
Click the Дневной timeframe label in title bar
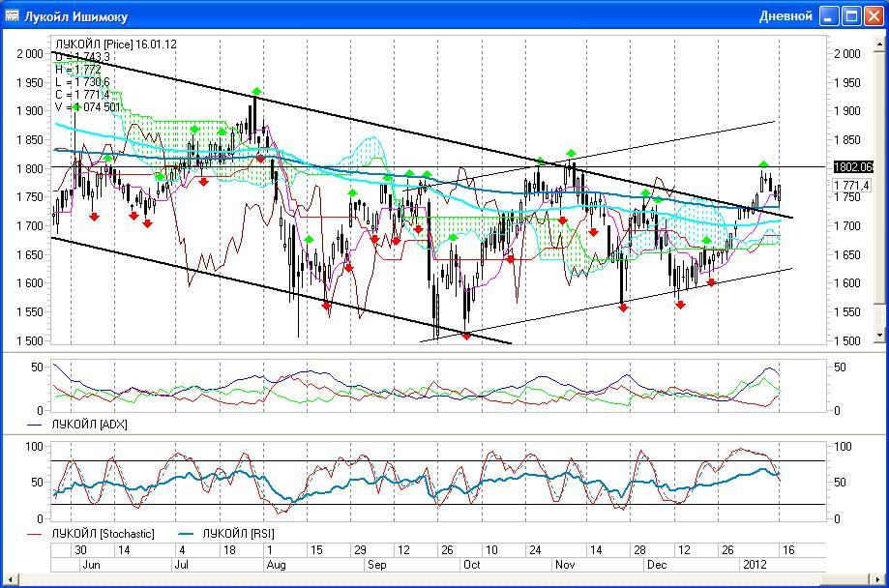(785, 15)
